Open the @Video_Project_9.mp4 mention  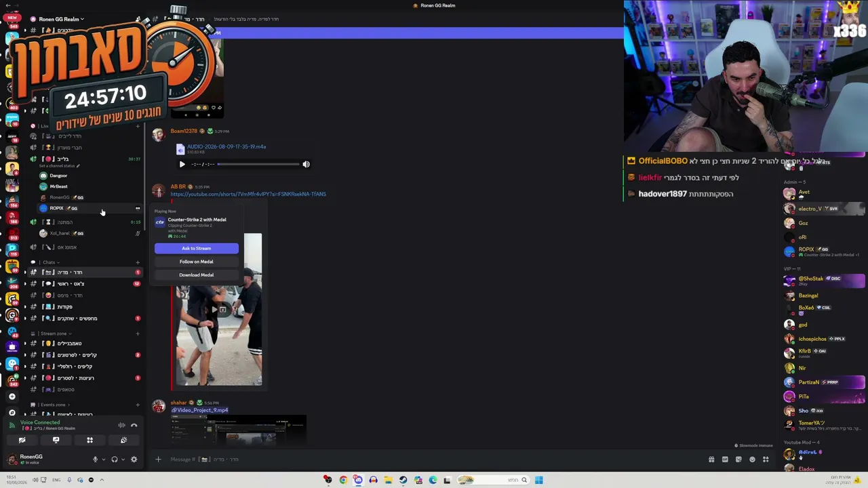(x=199, y=410)
